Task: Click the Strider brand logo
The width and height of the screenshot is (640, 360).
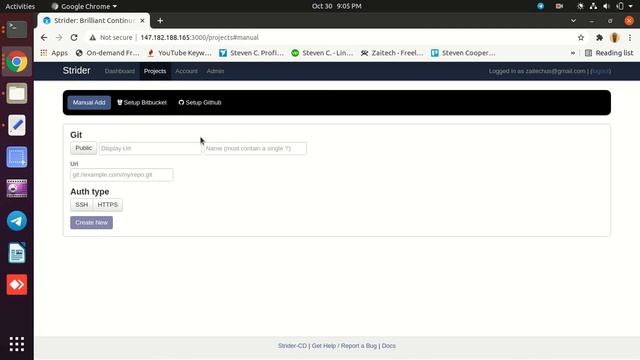Action: (x=76, y=71)
